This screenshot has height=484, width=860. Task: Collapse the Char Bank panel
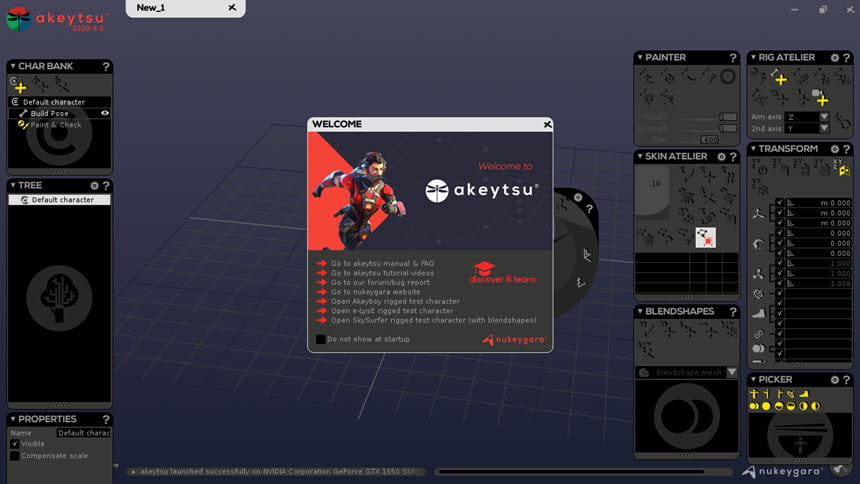(x=13, y=66)
